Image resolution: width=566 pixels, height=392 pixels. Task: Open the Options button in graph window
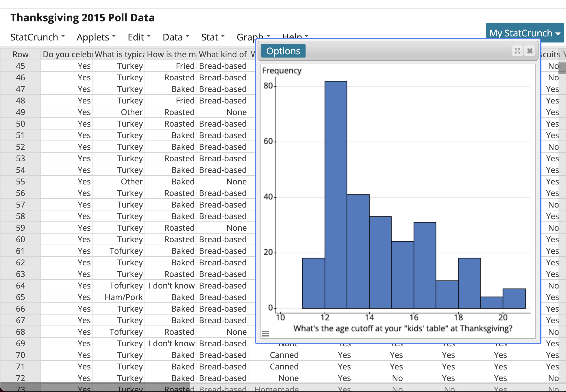(x=283, y=51)
